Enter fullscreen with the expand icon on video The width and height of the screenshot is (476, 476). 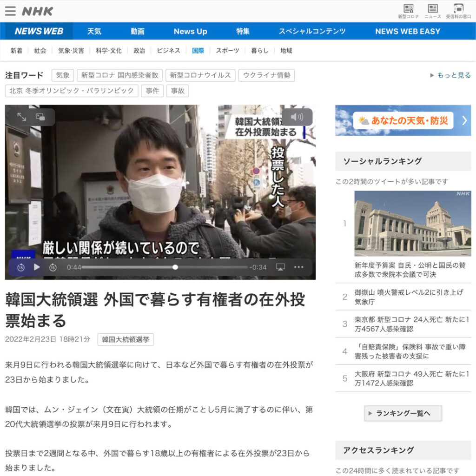[21, 118]
